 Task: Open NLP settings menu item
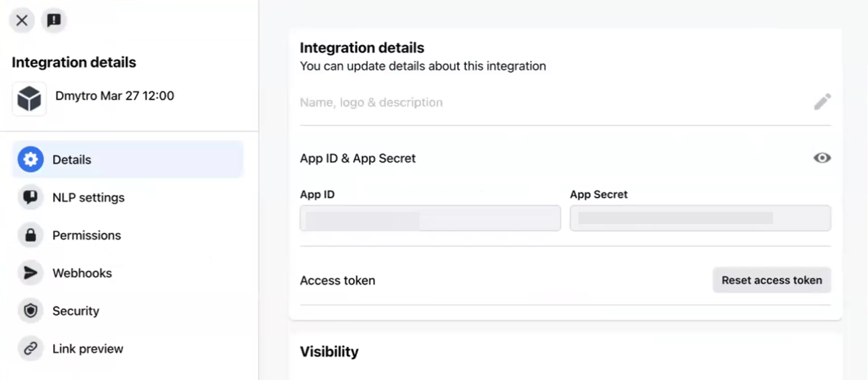88,198
